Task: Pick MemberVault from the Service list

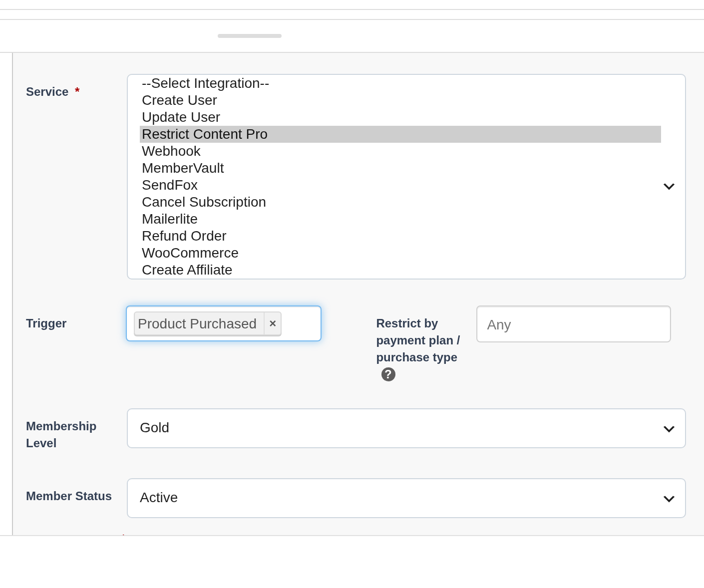Action: click(400, 168)
